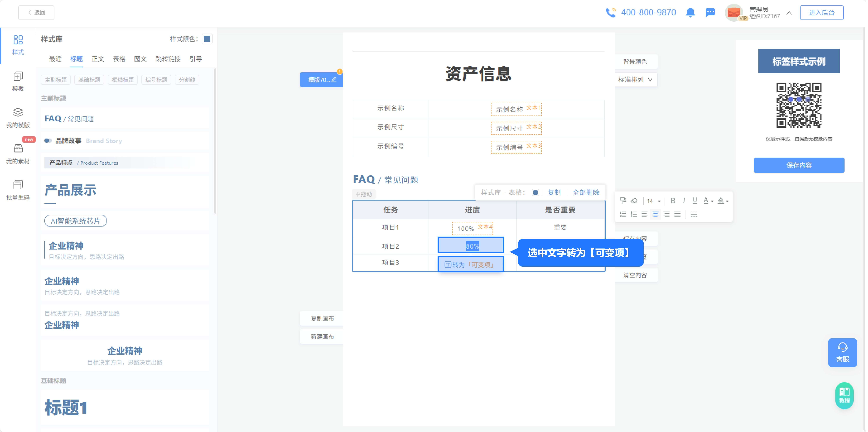Screen dimensions: 868x432
Task: Apply bold formatting with the B icon
Action: point(673,200)
